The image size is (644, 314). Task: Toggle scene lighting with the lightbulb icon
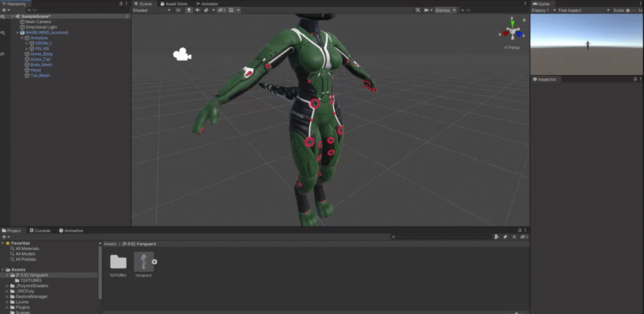(x=189, y=10)
